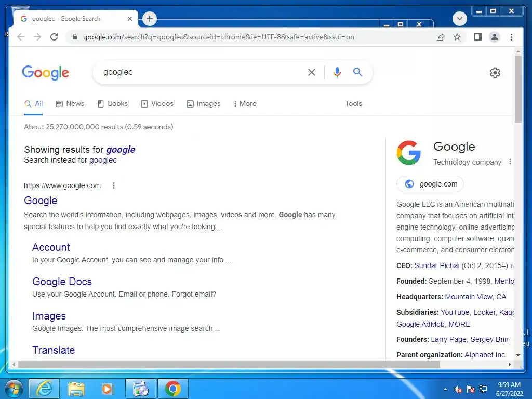Image resolution: width=532 pixels, height=399 pixels.
Task: Open Google quick settings gear
Action: [x=495, y=73]
